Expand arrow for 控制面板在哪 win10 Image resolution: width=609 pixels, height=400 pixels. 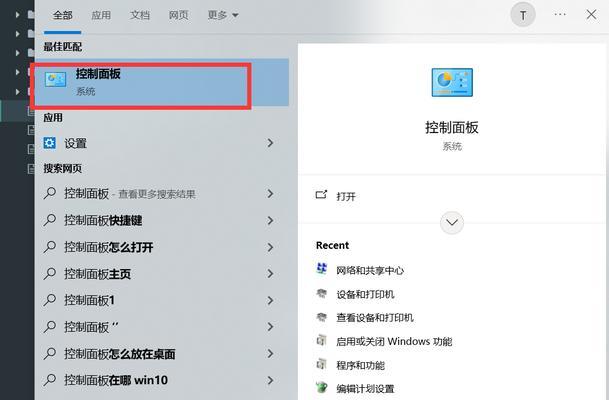(x=270, y=380)
